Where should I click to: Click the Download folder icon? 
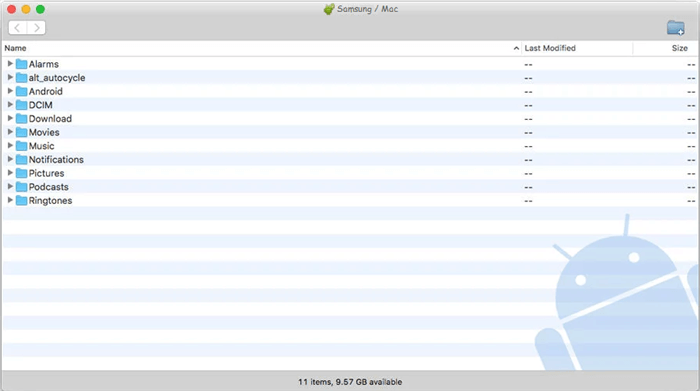[21, 119]
